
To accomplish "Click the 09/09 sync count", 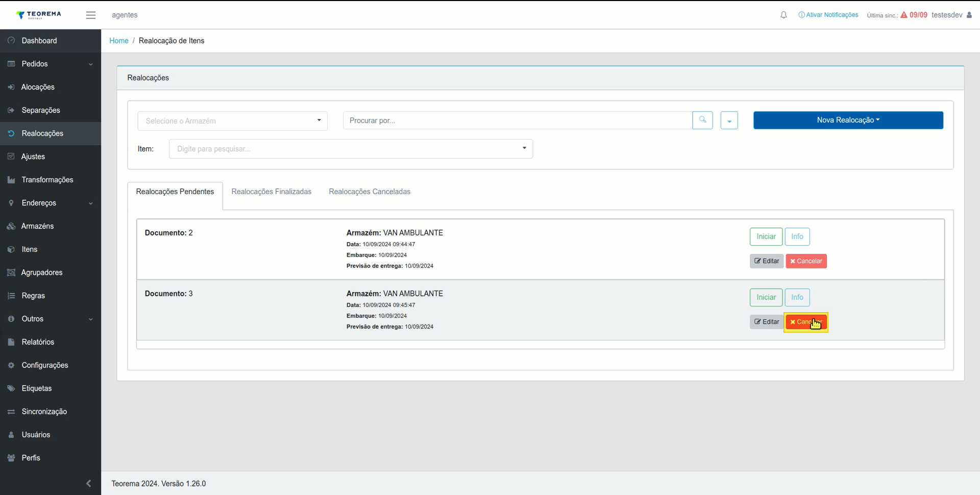I will tap(918, 15).
